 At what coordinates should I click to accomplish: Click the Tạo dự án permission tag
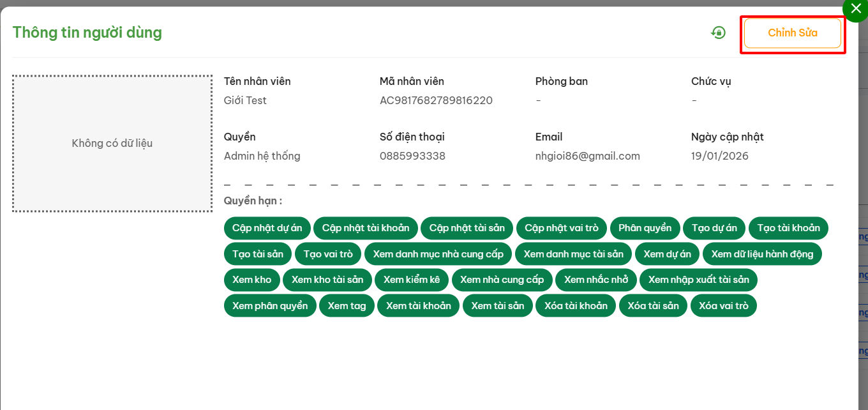point(714,228)
